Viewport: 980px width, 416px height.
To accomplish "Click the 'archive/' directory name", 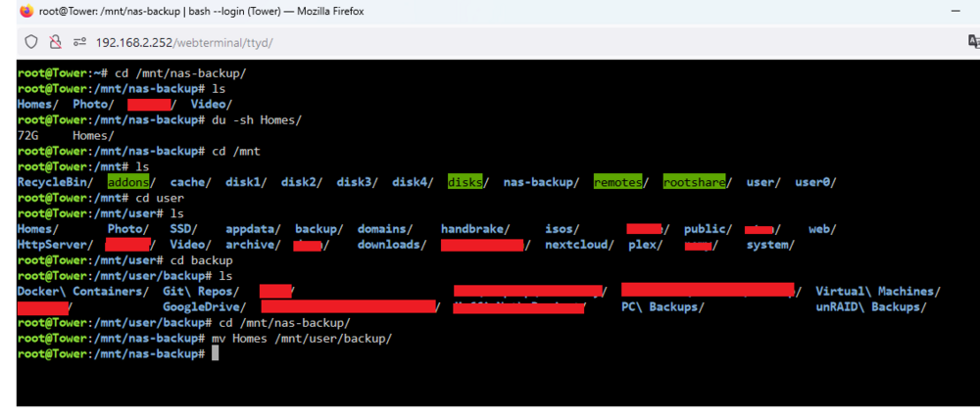I will (253, 245).
